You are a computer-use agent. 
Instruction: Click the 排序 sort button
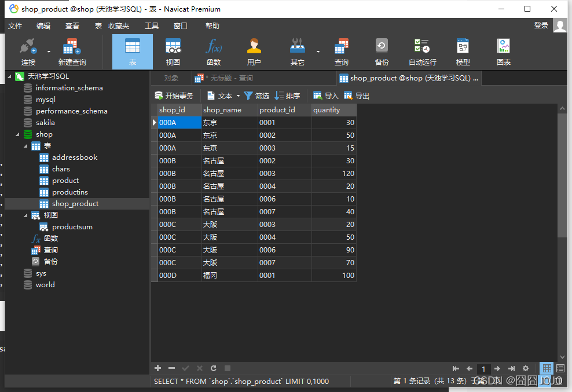288,96
